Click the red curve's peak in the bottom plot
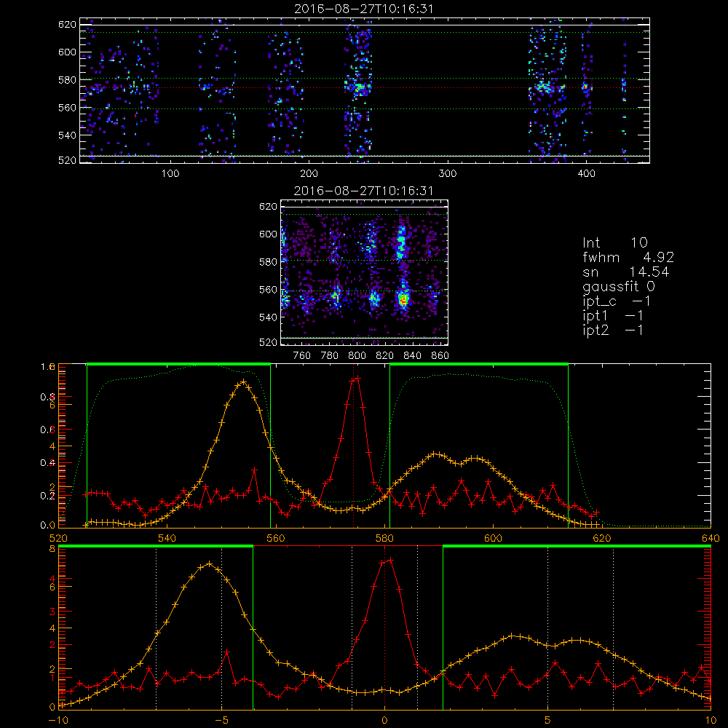The image size is (728, 728). pyautogui.click(x=390, y=560)
